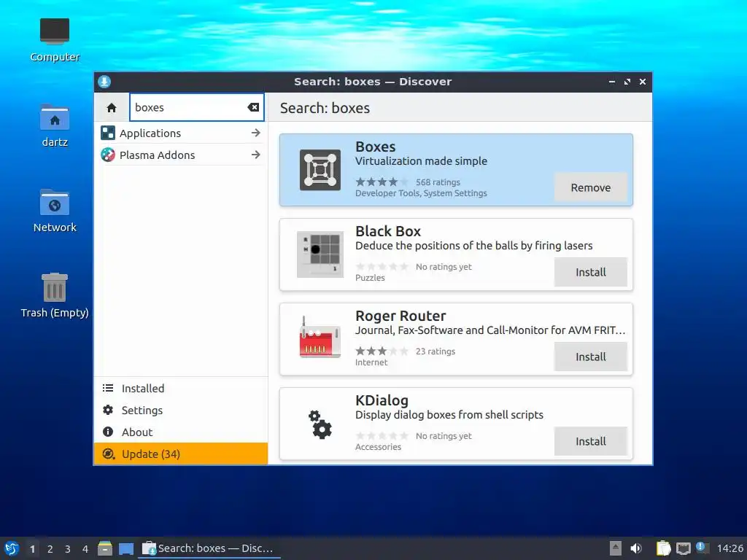The width and height of the screenshot is (747, 560).
Task: Expand the Applications arrow
Action: (256, 133)
